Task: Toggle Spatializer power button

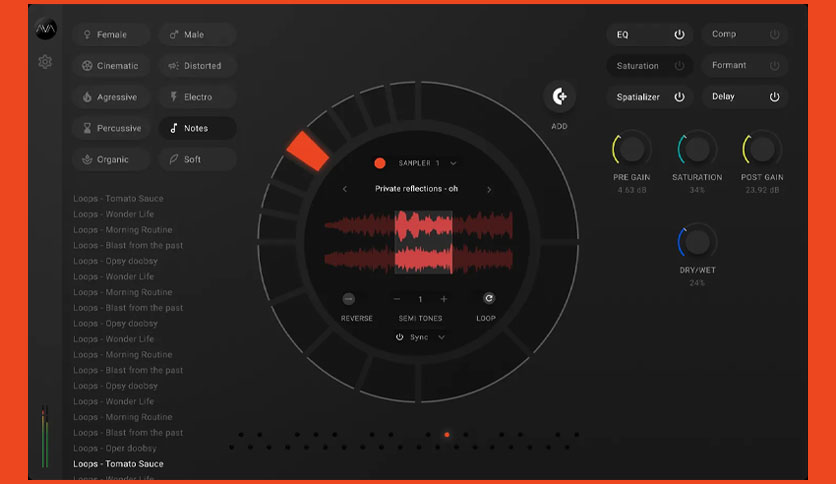Action: tap(679, 97)
